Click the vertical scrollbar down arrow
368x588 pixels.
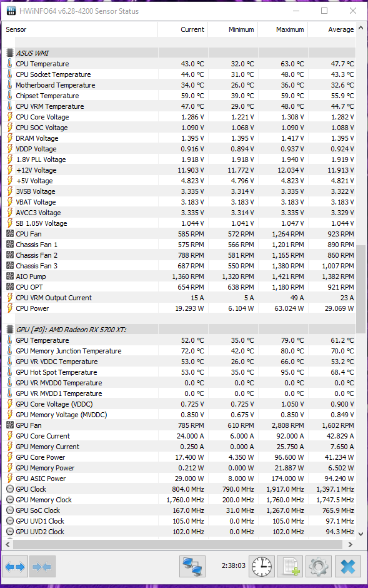click(361, 534)
